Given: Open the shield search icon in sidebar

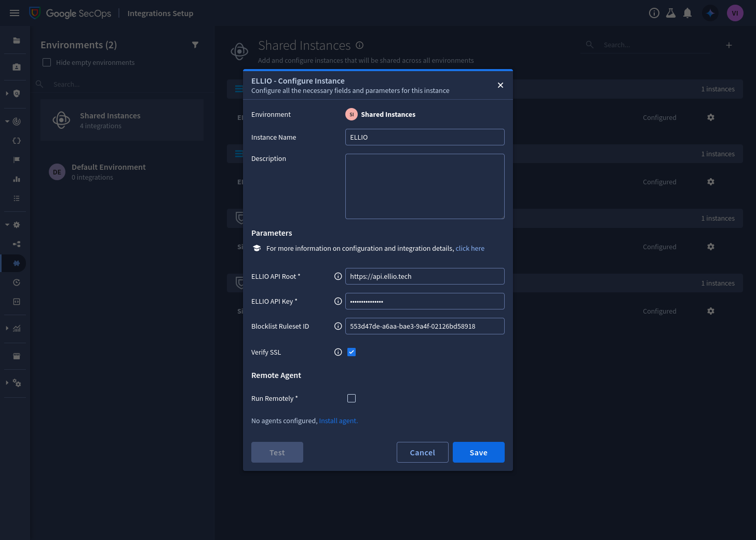Looking at the screenshot, I should click(17, 93).
